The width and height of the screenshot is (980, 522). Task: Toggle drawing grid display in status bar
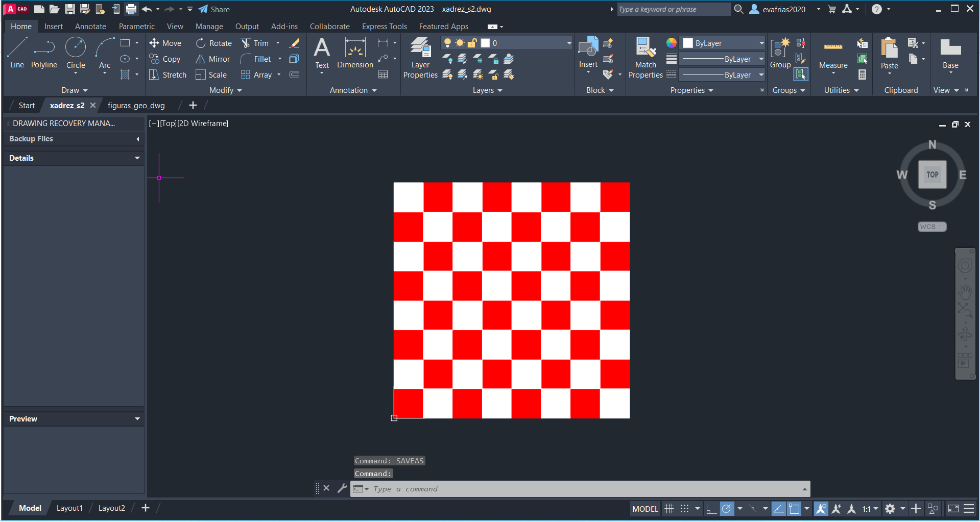[669, 509]
